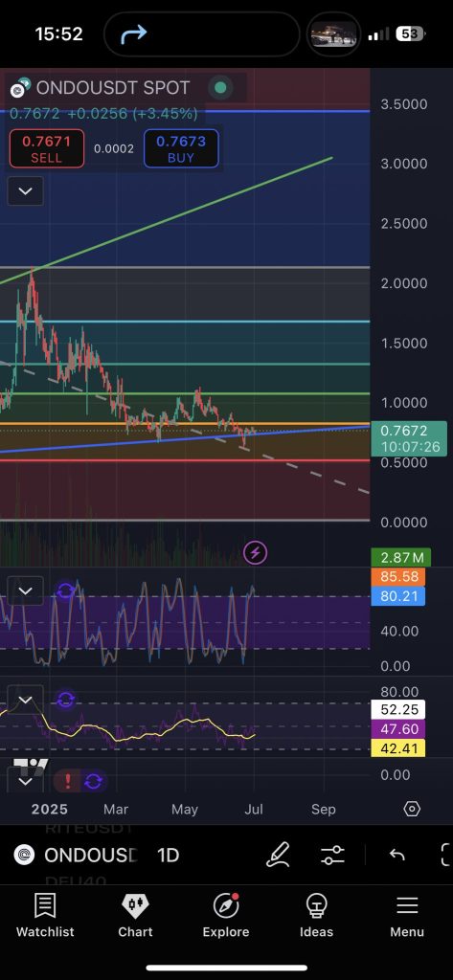Go to the Ideas tab
Screen dimensions: 453x980
317,916
